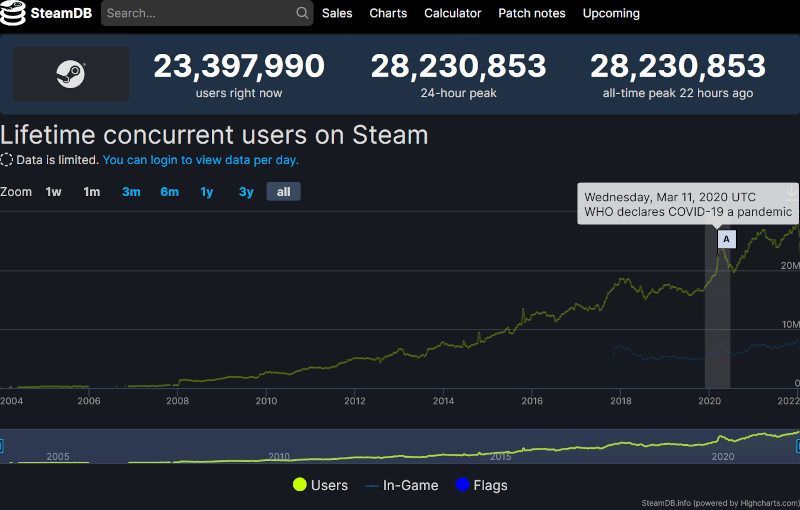Open the Calculator menu item
This screenshot has width=800, height=510.
click(x=453, y=13)
